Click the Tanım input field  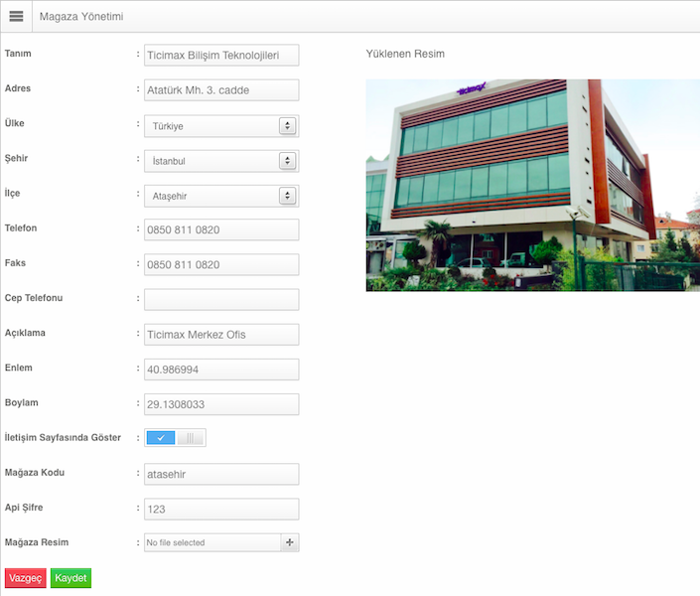click(221, 56)
